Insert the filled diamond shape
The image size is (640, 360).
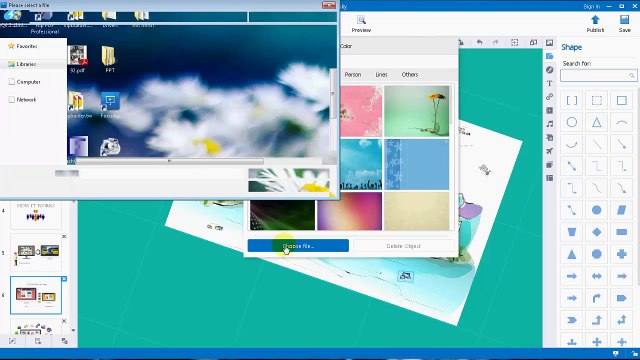coord(597,232)
